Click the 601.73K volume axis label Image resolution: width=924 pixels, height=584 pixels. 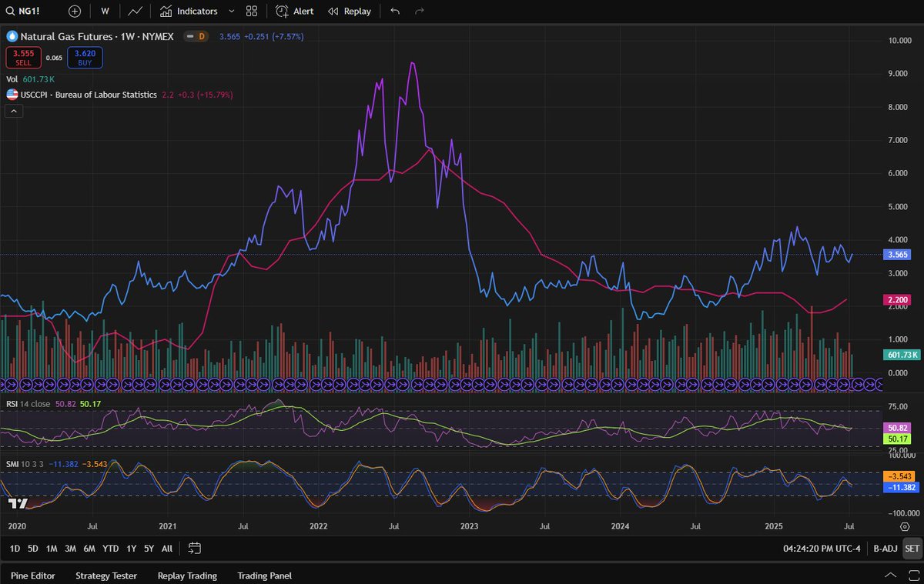tap(902, 355)
